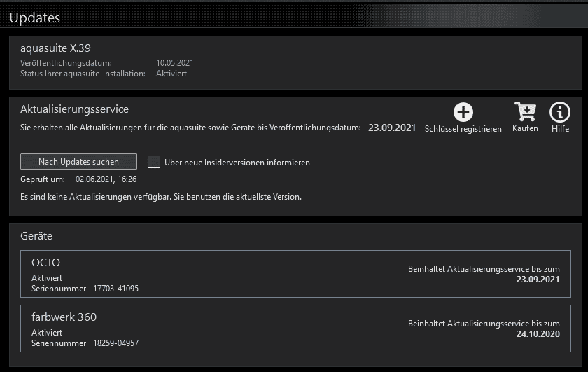
Task: Click the 'Hilfe' label
Action: coord(560,129)
